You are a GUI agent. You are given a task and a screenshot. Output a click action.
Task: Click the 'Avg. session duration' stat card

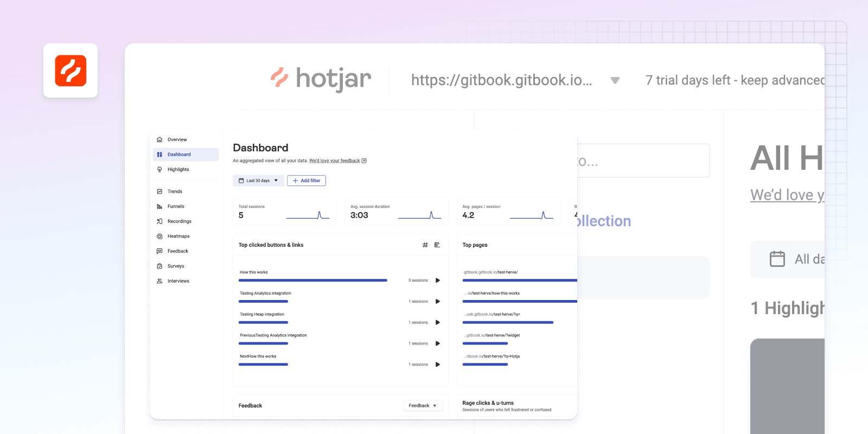coord(397,212)
